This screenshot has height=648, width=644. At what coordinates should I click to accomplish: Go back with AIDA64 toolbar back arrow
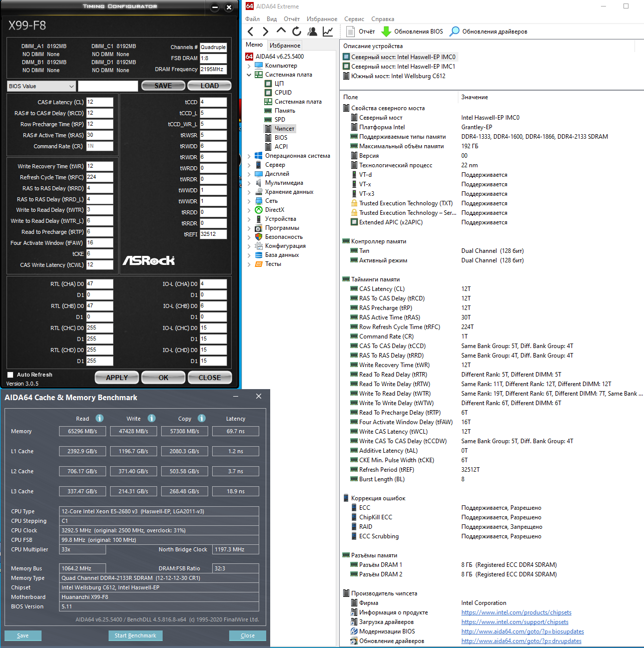pos(250,32)
